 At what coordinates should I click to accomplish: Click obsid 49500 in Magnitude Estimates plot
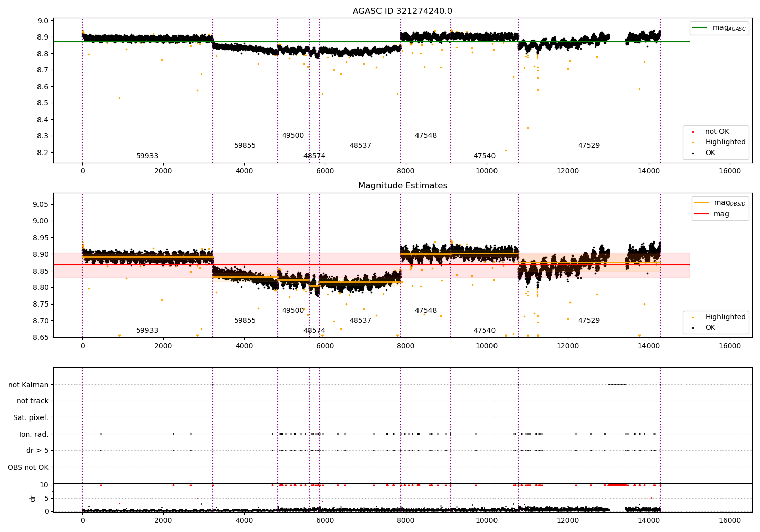(293, 311)
